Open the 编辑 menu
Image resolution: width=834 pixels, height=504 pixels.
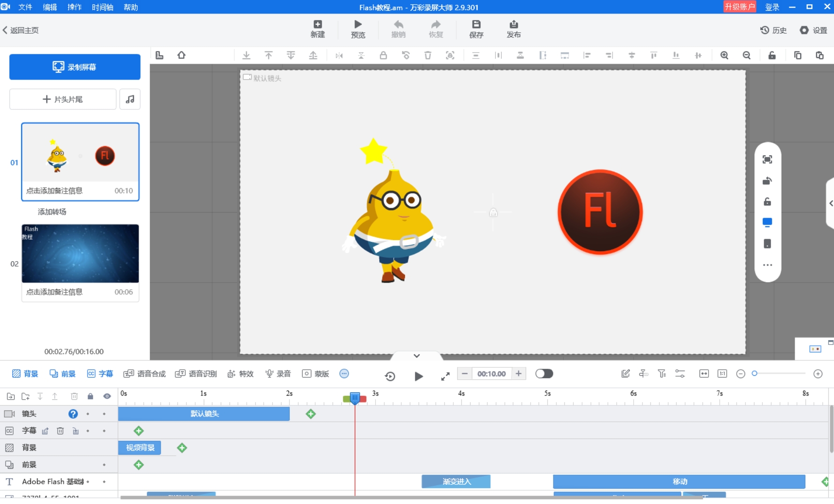click(x=50, y=7)
